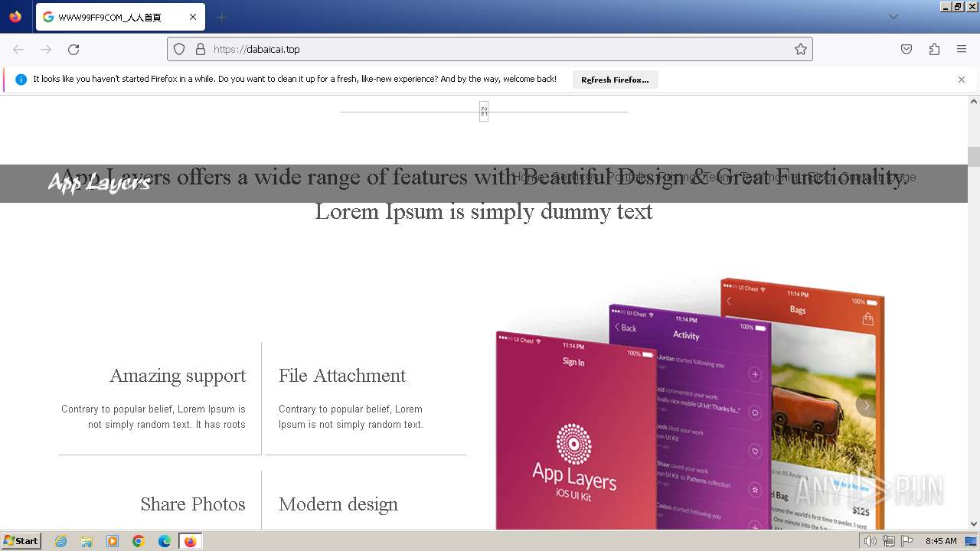Open Firefox application hamburger menu
This screenshot has width=980, height=551.
(962, 49)
